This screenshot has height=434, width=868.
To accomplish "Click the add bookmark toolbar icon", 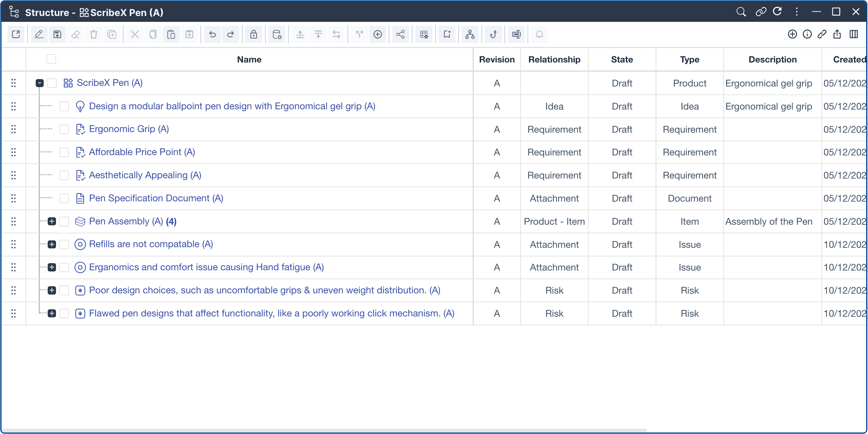I will (447, 34).
